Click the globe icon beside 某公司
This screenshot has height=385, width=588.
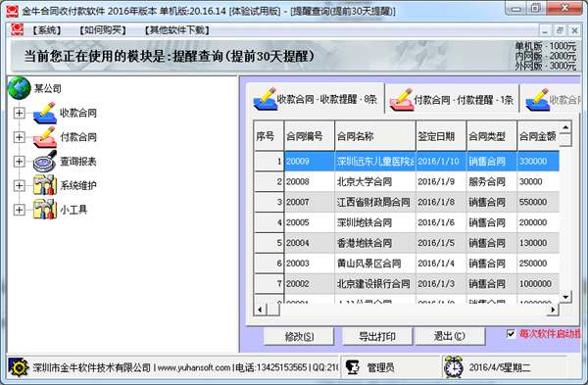[20, 88]
